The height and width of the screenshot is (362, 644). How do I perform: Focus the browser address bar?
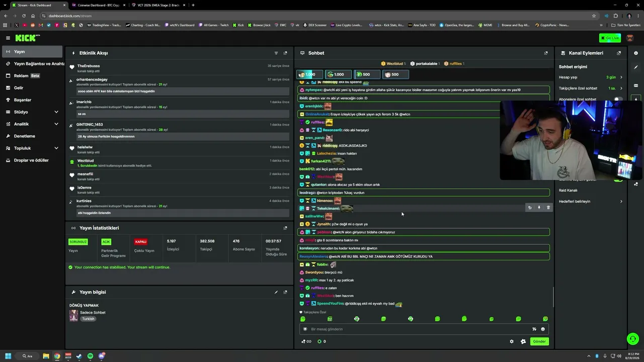coord(317,16)
